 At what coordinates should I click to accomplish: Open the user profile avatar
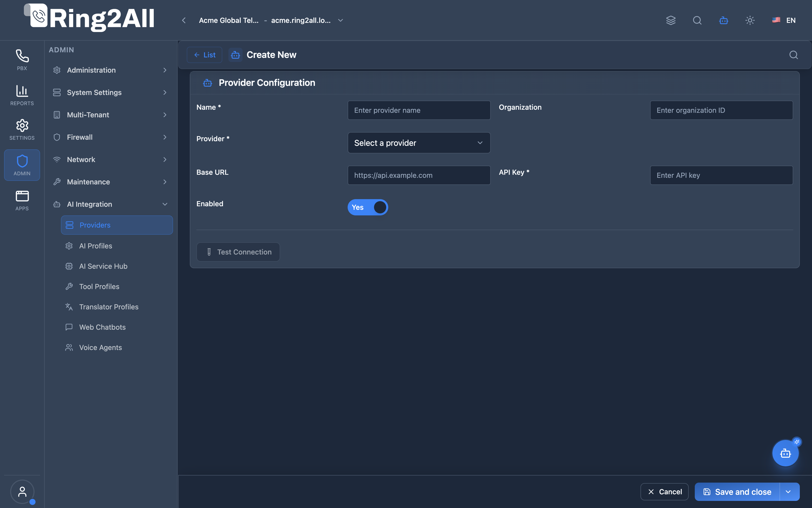click(22, 491)
